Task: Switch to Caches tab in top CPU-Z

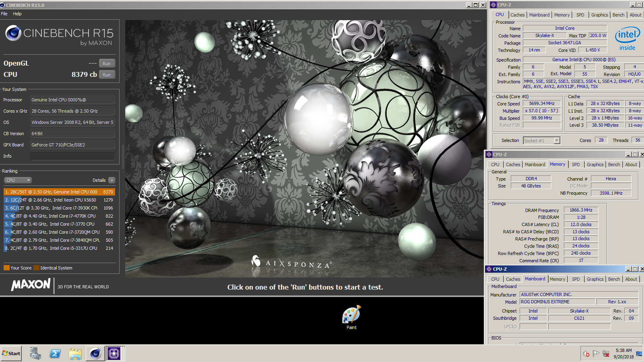Action: 517,15
